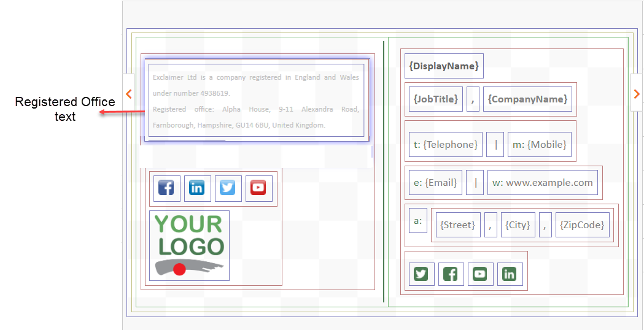Select the green Twitter icon
The image size is (644, 330).
click(421, 274)
